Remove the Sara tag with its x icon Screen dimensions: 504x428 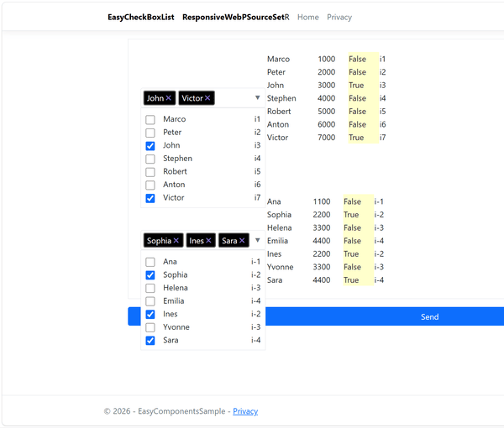[x=242, y=241]
